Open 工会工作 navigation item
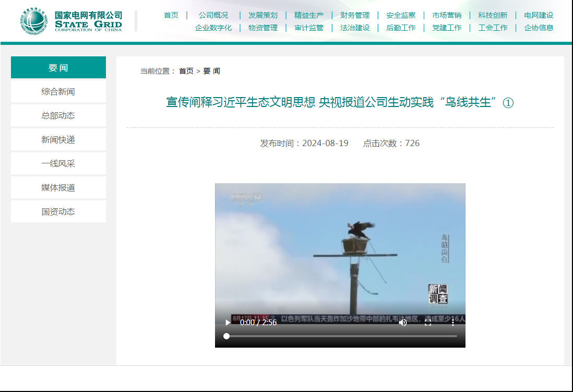The height and width of the screenshot is (392, 573). point(493,28)
